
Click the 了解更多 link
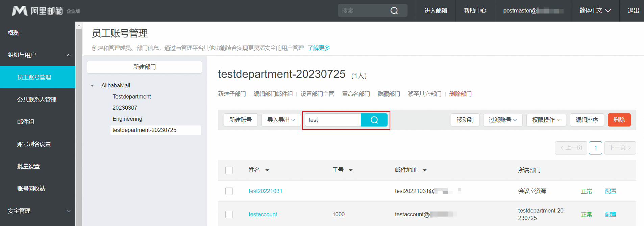[x=319, y=48]
